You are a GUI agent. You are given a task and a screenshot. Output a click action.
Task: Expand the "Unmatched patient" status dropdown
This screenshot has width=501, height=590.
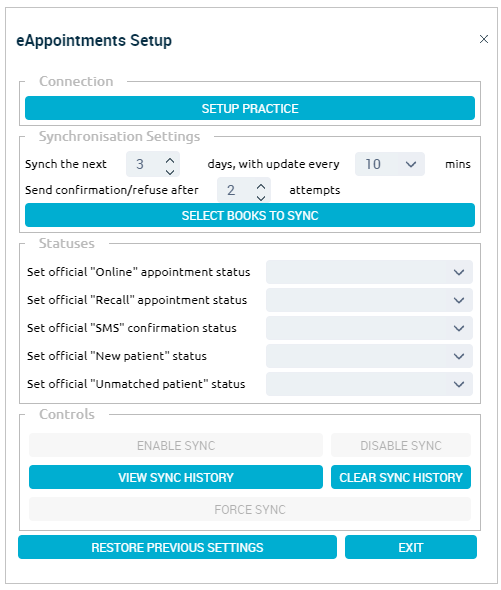tap(369, 384)
